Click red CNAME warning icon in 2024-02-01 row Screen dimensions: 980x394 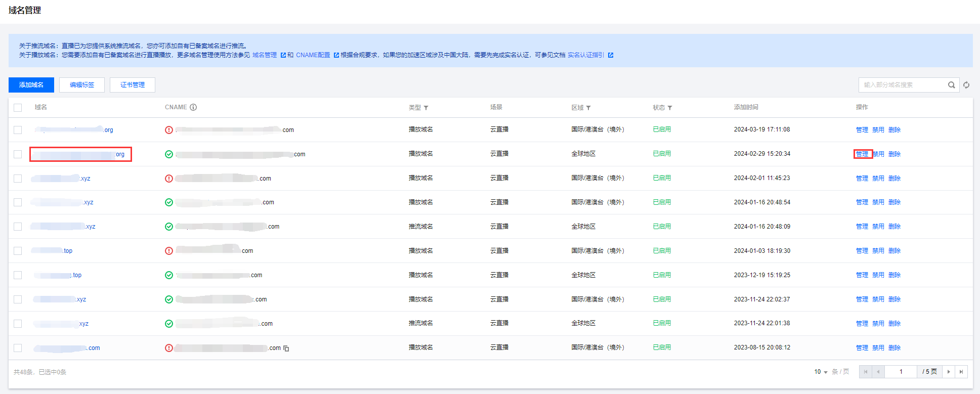coord(169,179)
